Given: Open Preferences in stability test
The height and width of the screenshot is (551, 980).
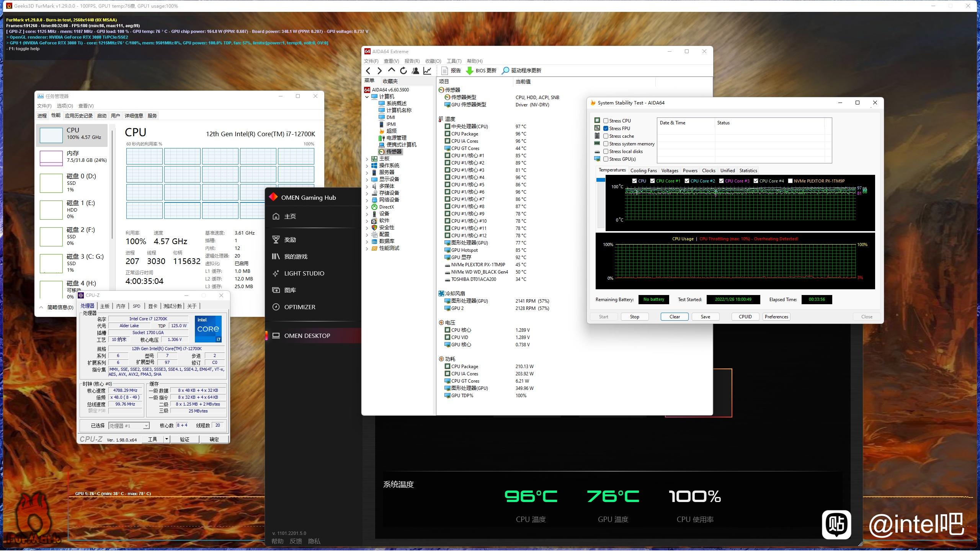Looking at the screenshot, I should [x=776, y=317].
